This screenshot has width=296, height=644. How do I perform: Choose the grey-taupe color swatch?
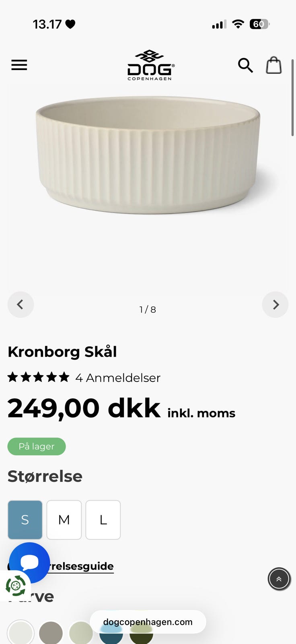51,633
